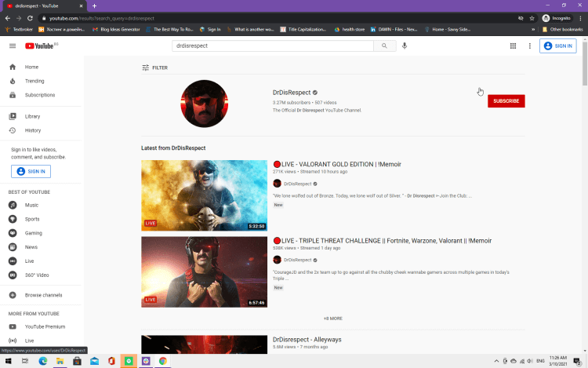Screen dimensions: 588x368
Task: Click the Gaming icon in the sidebar
Action: pyautogui.click(x=13, y=233)
